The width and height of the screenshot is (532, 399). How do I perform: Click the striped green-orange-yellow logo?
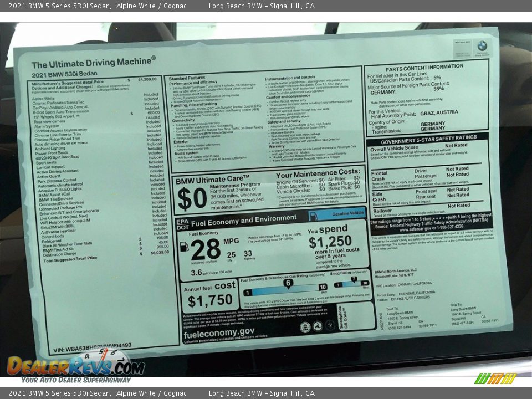pos(495,378)
